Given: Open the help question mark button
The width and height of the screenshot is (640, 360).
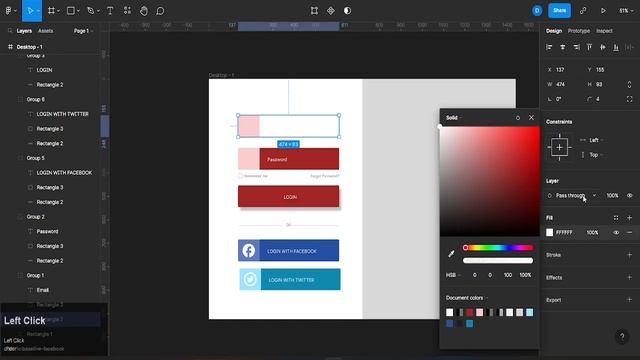Looking at the screenshot, I should pyautogui.click(x=622, y=336).
